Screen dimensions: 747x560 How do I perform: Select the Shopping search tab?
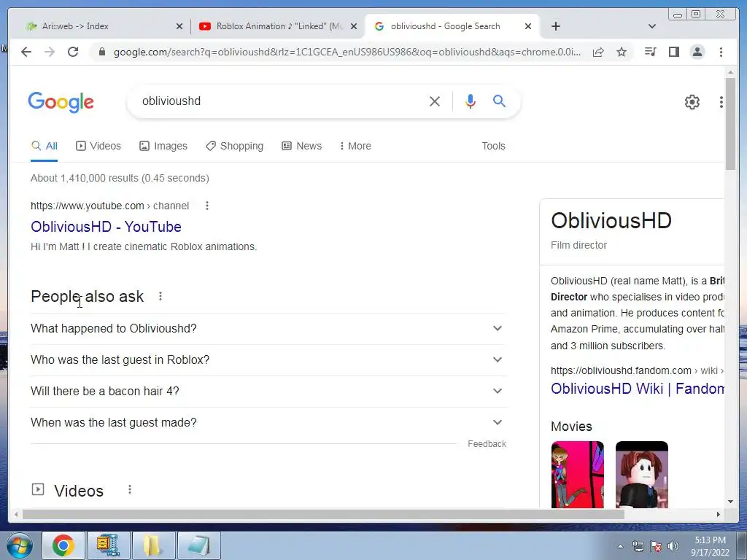[234, 146]
